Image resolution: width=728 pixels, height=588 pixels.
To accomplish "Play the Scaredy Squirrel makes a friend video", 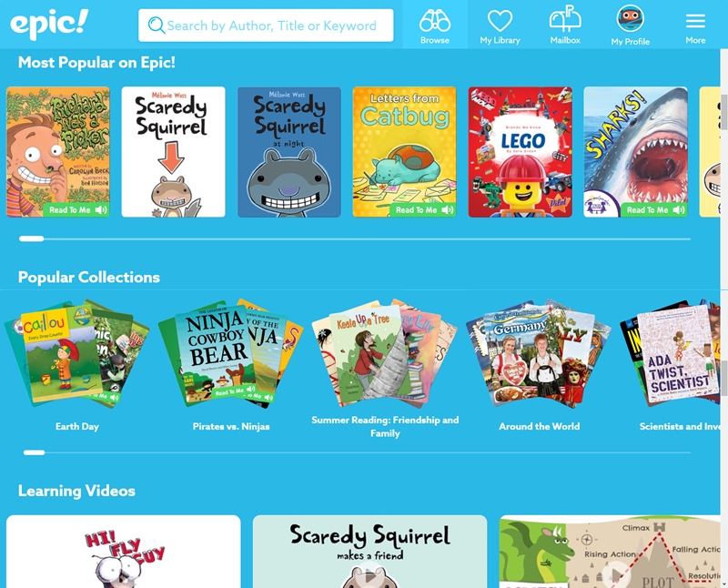I will pyautogui.click(x=369, y=576).
